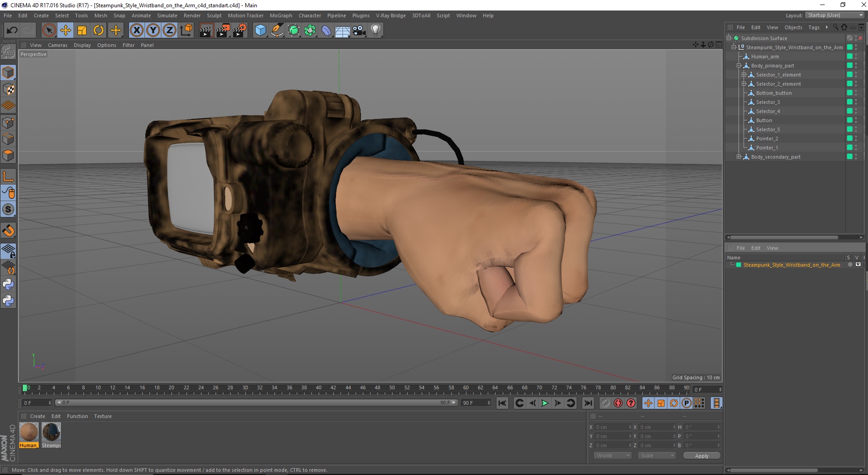Viewport: 868px width, 475px height.
Task: Select the Move tool
Action: click(x=66, y=31)
